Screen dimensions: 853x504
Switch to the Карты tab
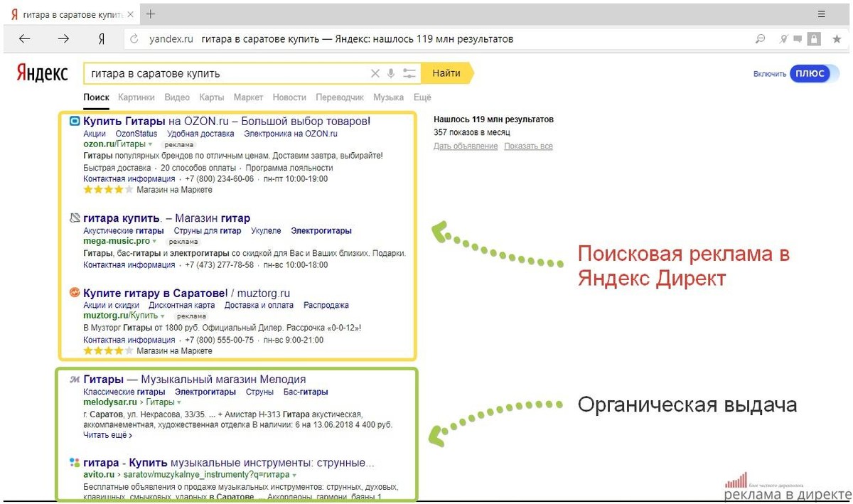(x=212, y=97)
